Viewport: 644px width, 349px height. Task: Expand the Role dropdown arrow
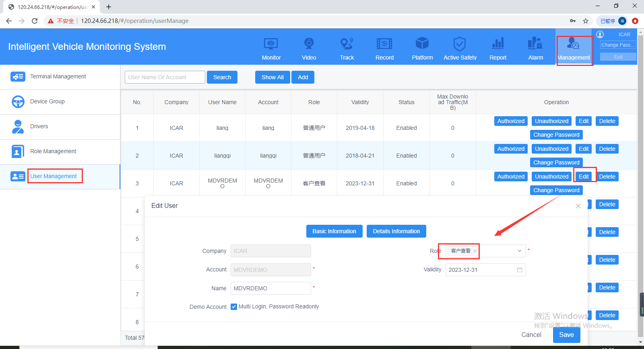click(x=520, y=251)
